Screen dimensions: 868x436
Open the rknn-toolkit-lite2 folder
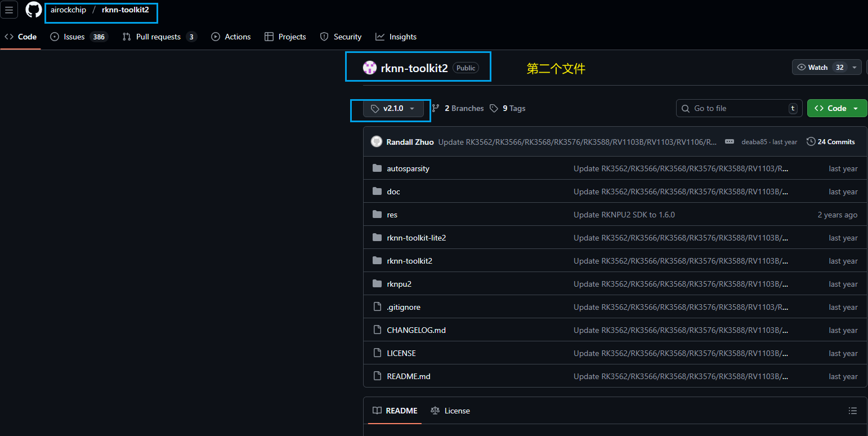pos(417,238)
